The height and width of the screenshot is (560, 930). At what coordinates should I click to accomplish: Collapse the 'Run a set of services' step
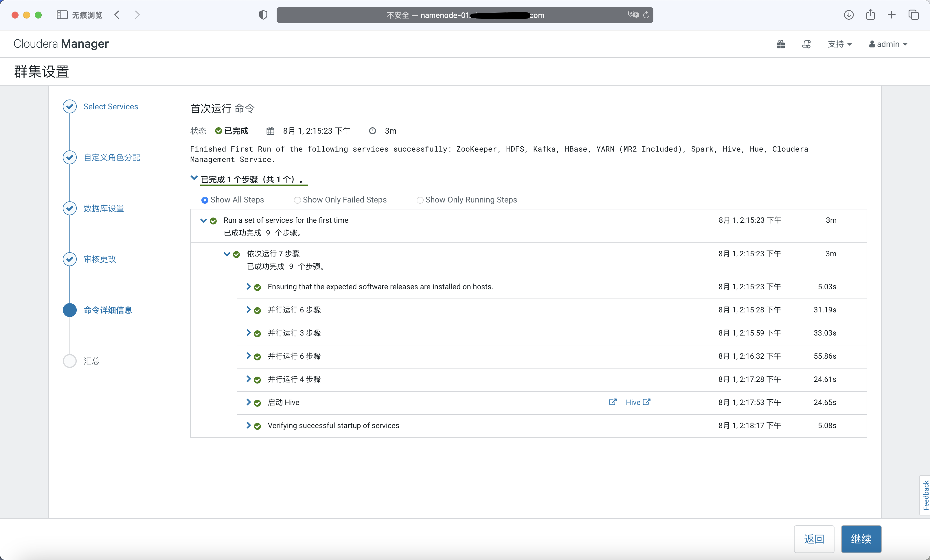203,220
